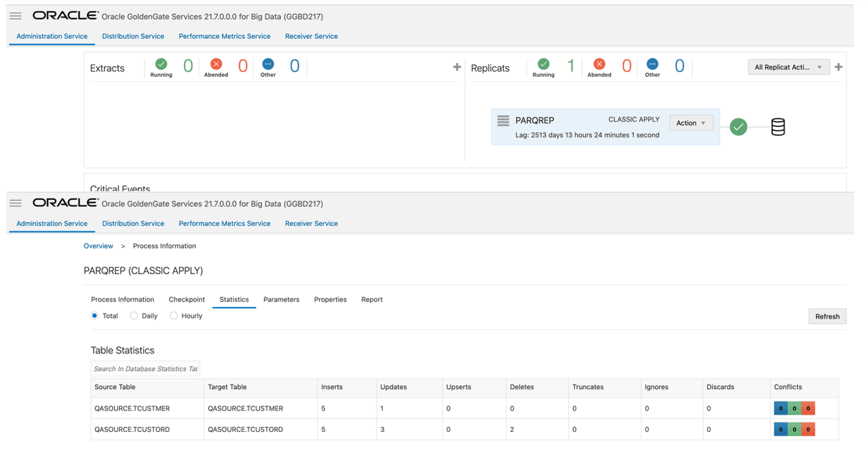Switch to the Checkpoint tab
Viewport: 868px width, 462px height.
tap(187, 300)
